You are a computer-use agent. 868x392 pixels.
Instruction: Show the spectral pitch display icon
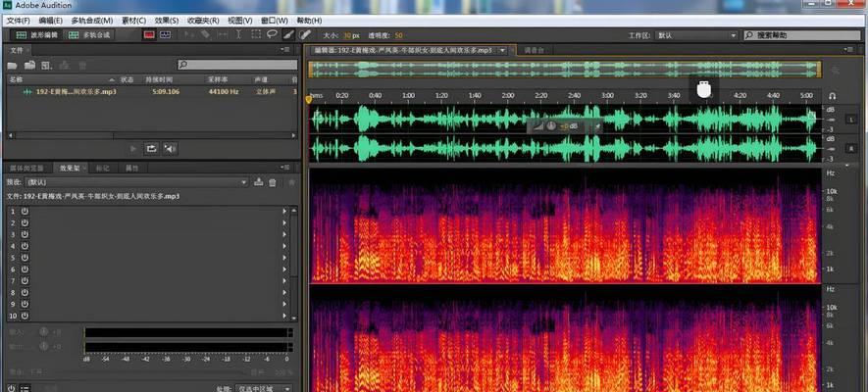click(165, 35)
